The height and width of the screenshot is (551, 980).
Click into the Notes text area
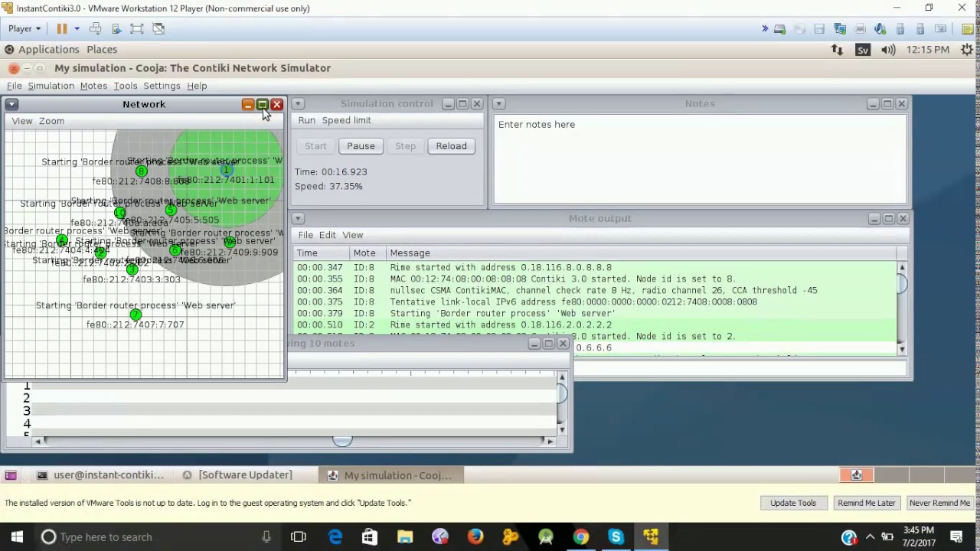click(x=700, y=159)
